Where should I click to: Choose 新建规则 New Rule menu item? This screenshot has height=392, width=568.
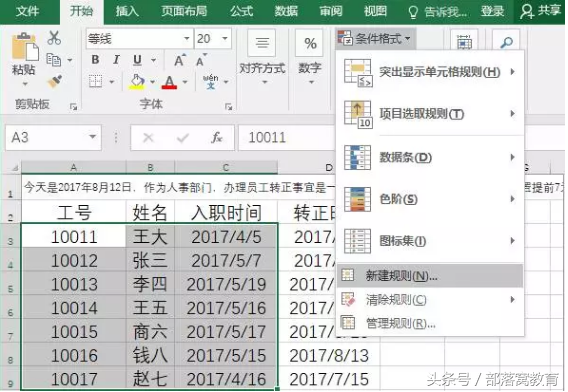tap(430, 276)
